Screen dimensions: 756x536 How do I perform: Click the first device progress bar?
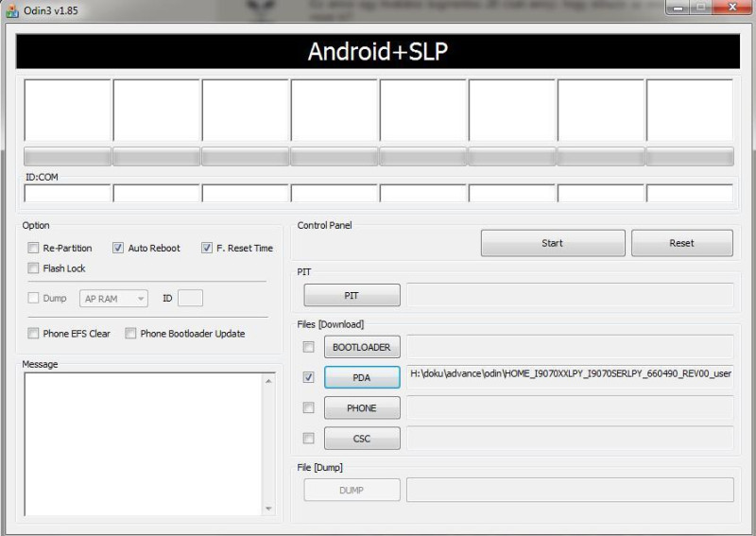pyautogui.click(x=67, y=157)
